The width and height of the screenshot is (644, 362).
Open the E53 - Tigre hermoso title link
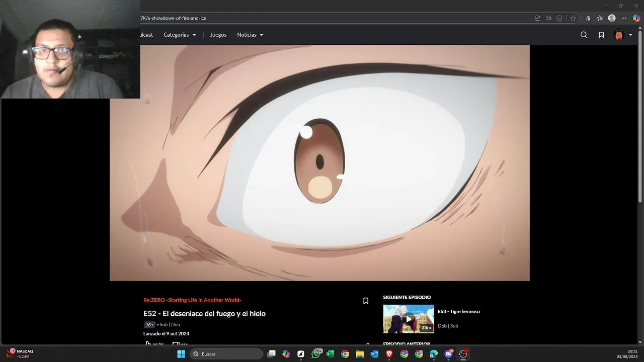pos(459,312)
